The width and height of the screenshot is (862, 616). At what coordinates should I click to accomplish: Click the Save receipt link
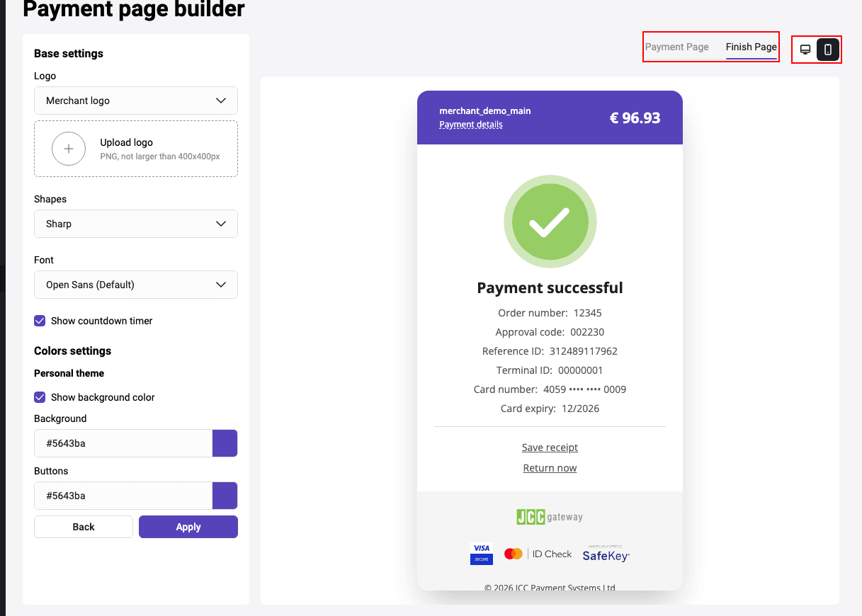pyautogui.click(x=550, y=447)
